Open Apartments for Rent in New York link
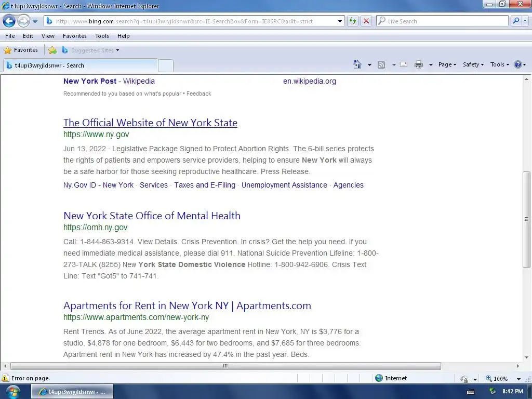The height and width of the screenshot is (399, 532). click(187, 305)
